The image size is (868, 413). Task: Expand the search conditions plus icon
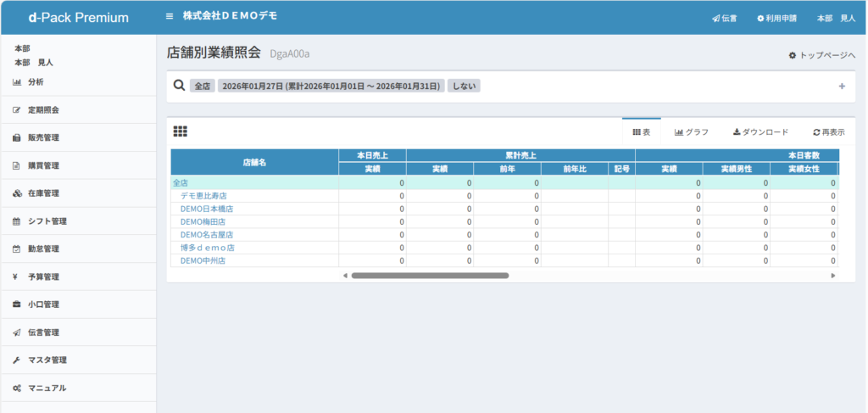coord(841,86)
